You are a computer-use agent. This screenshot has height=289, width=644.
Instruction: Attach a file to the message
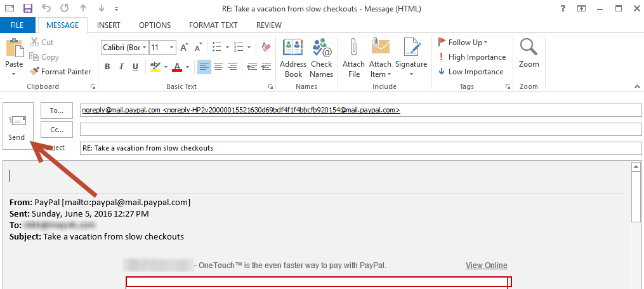pos(353,58)
